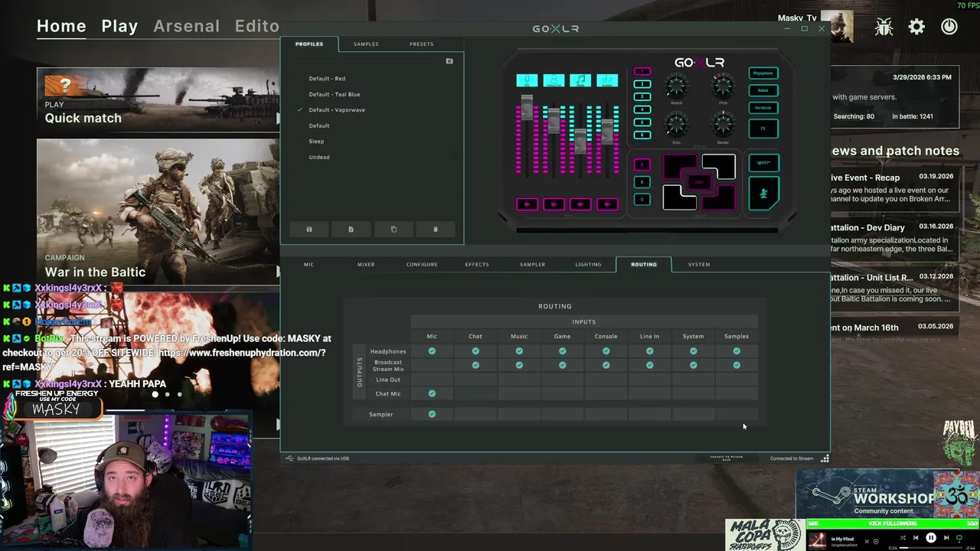Image resolution: width=980 pixels, height=551 pixels.
Task: Click the save profile icon
Action: (309, 230)
